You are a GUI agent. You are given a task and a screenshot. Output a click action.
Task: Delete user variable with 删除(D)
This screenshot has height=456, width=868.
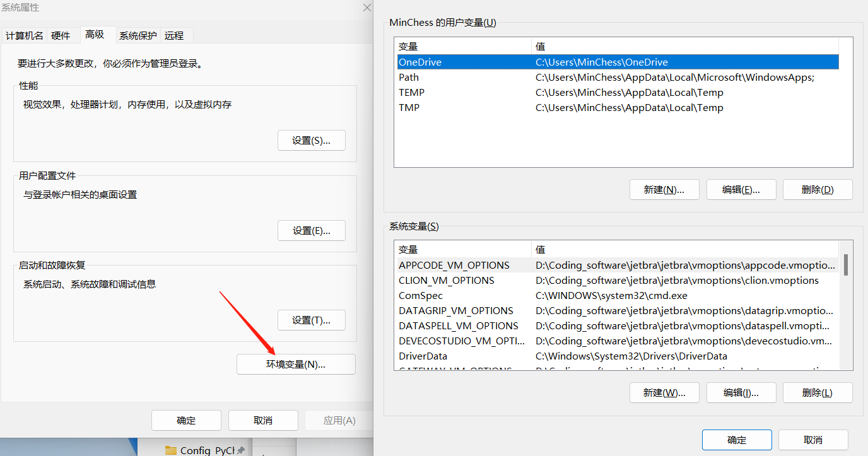[x=818, y=189]
